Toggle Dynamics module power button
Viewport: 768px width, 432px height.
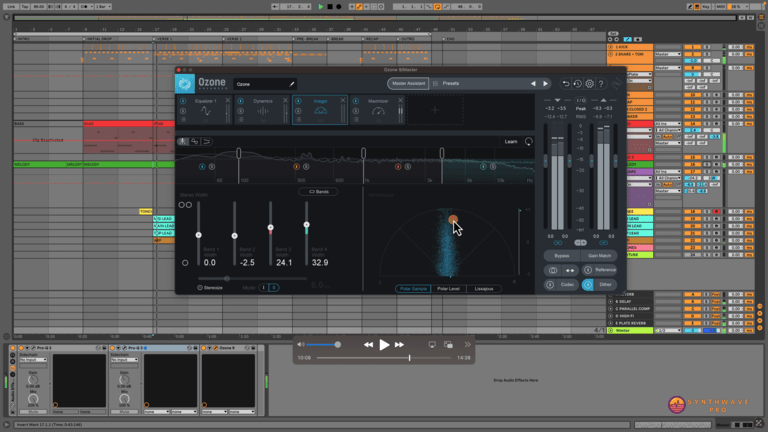tap(240, 101)
